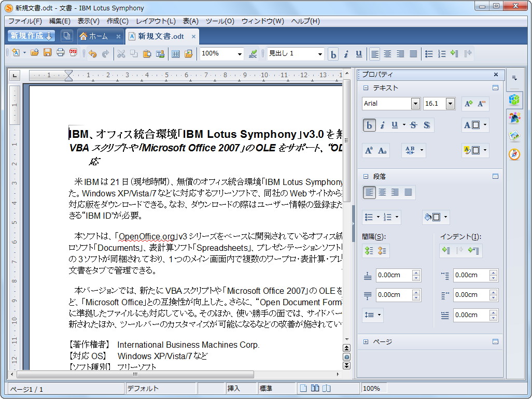Click numbered list icon in main toolbar
The image size is (532, 399).
(442, 53)
